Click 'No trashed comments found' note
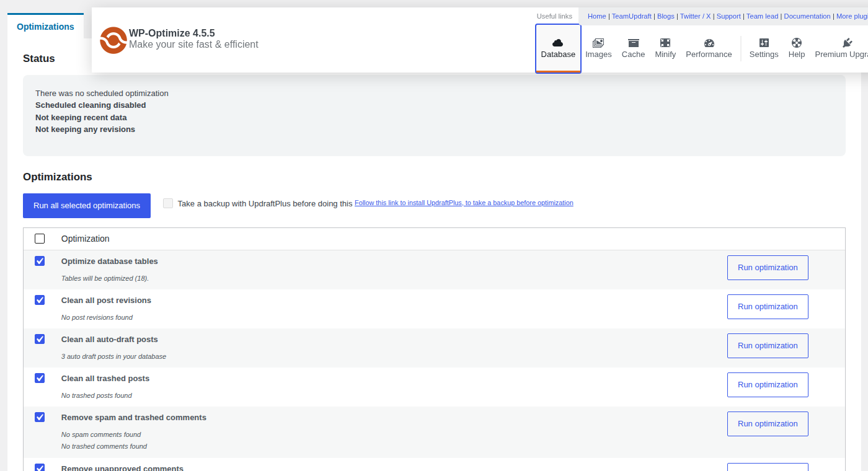This screenshot has height=471, width=868. click(104, 446)
